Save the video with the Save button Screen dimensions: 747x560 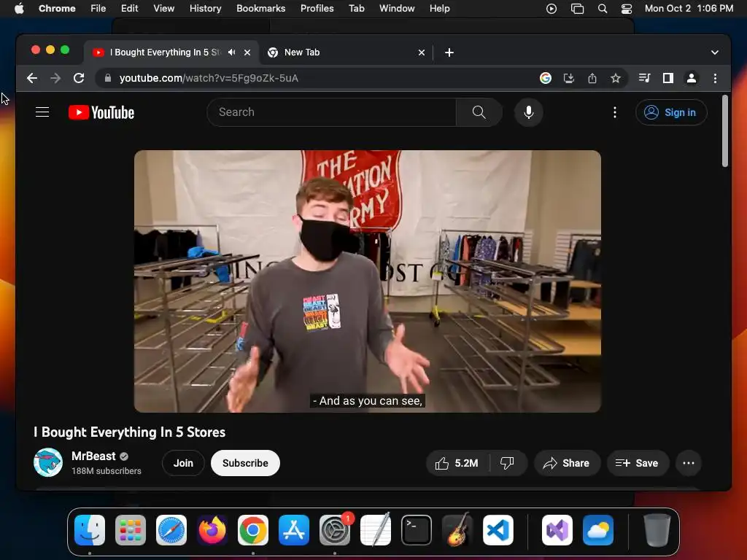coord(638,463)
